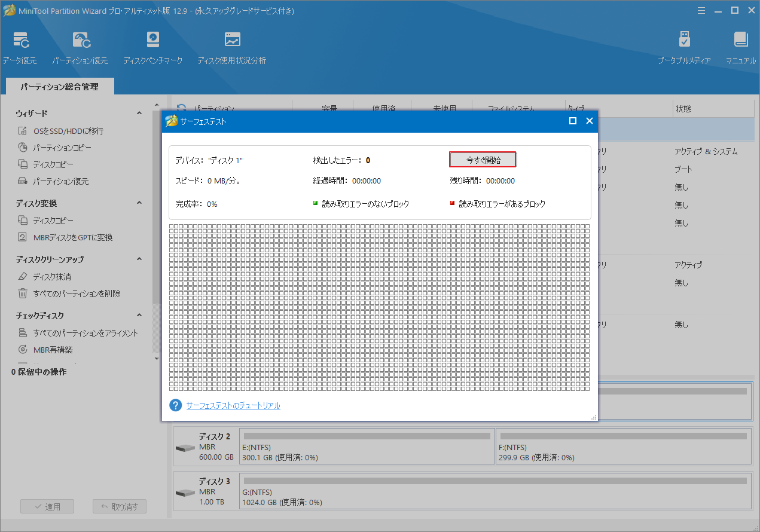Click 300.1 GB (使用済: 0%) text
This screenshot has height=532, width=760.
pos(280,458)
